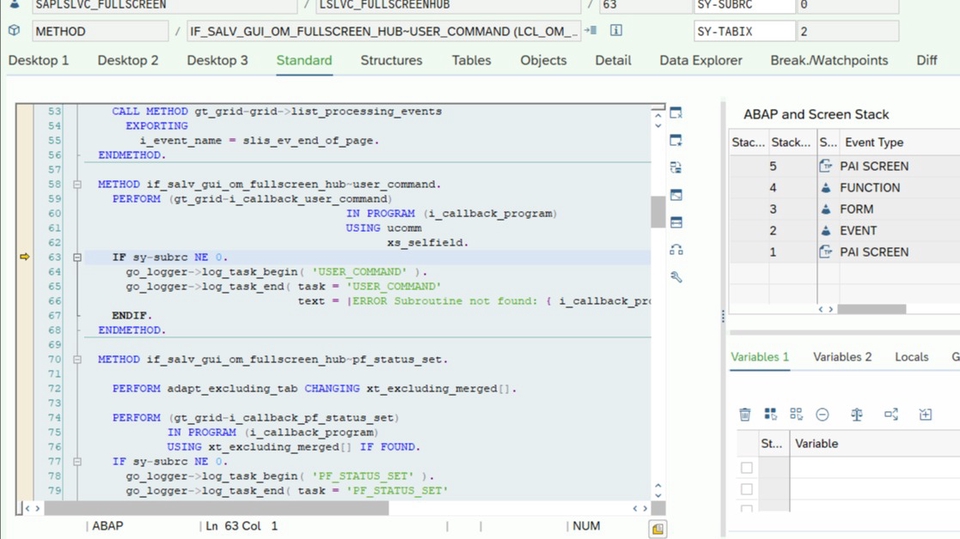This screenshot has width=960, height=539.
Task: Click the services of tool icon beside the editor
Action: pyautogui.click(x=676, y=249)
